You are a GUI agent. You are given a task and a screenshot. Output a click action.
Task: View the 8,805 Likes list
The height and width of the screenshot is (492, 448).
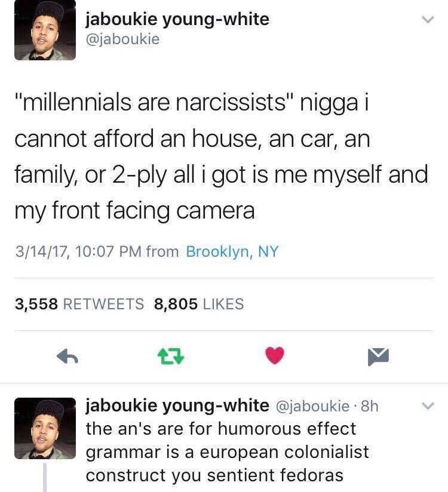tap(199, 304)
